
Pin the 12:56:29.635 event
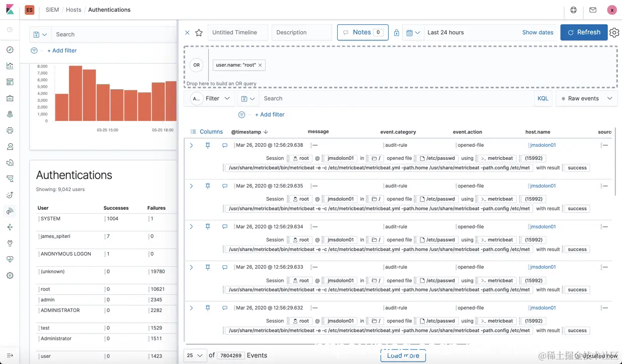208,186
